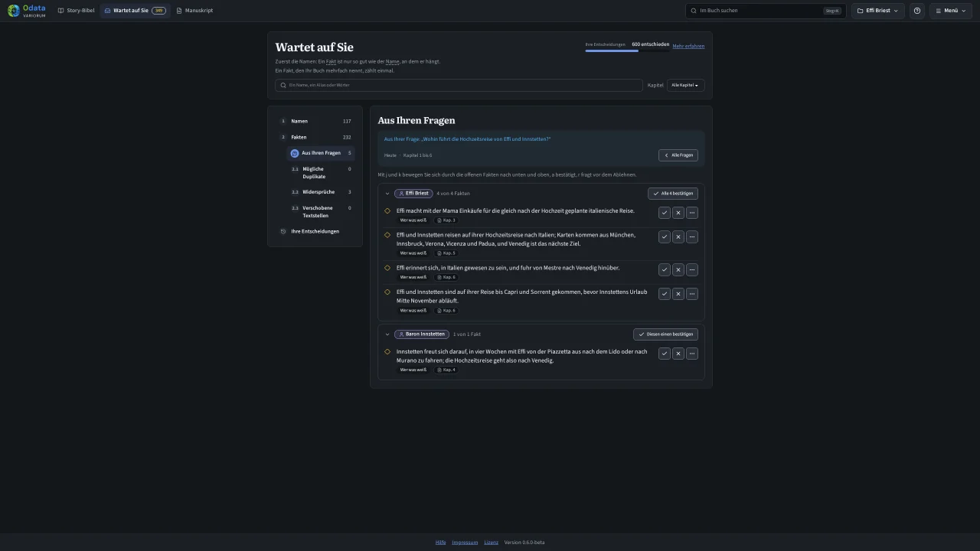Click the Odata Variorum logo
The height and width of the screenshot is (551, 980).
click(x=27, y=11)
